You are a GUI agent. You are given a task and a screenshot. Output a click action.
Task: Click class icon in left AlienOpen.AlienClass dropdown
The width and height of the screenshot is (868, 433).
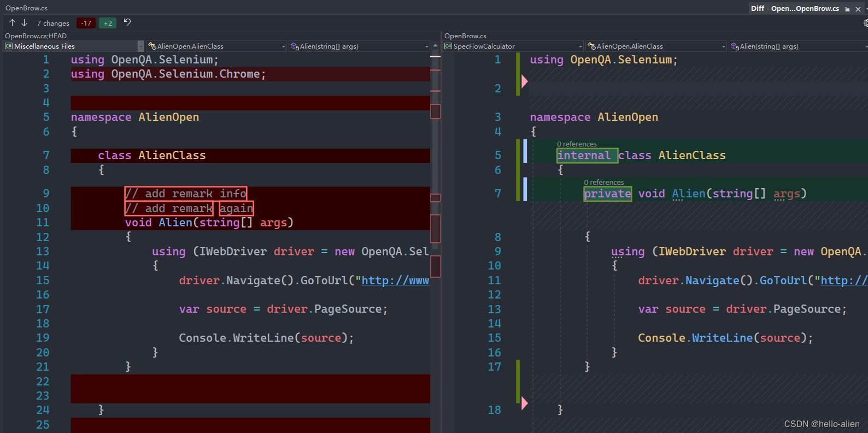tap(153, 46)
